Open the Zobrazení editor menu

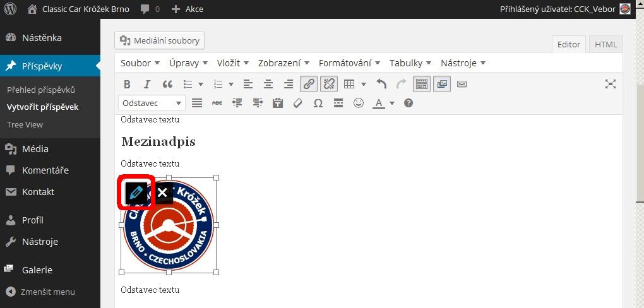tap(284, 63)
